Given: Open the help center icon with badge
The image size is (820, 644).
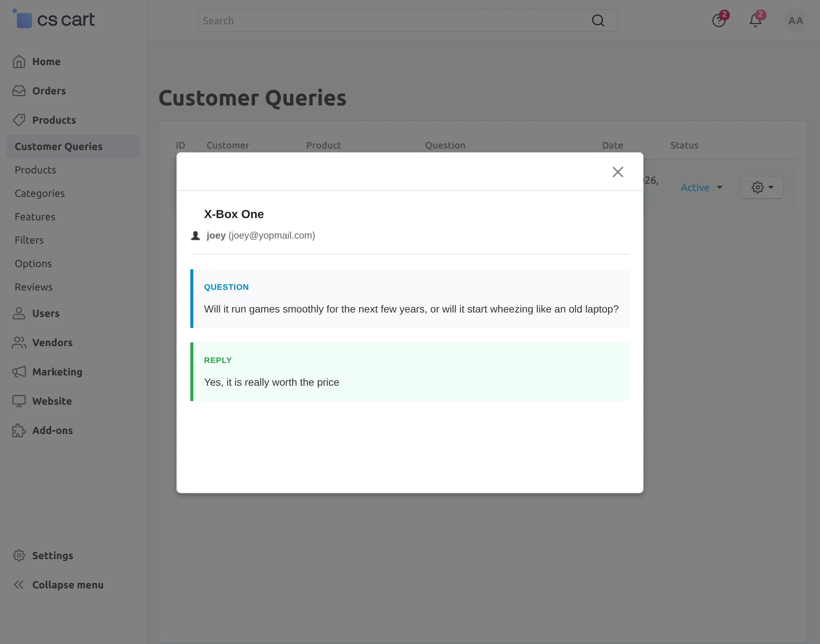Looking at the screenshot, I should (x=719, y=20).
